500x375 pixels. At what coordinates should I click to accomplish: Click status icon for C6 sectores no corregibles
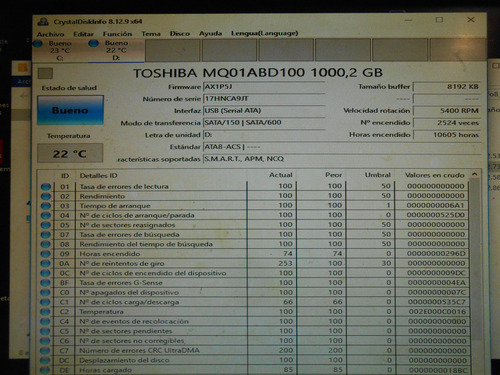click(45, 341)
